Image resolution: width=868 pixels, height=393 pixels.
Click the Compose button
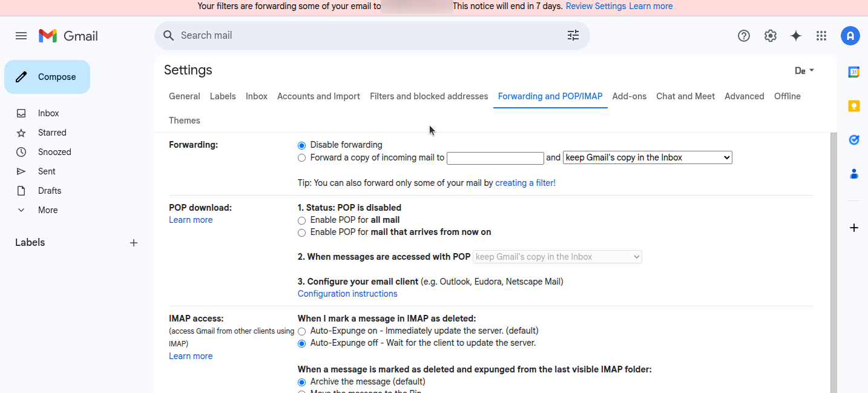[47, 77]
